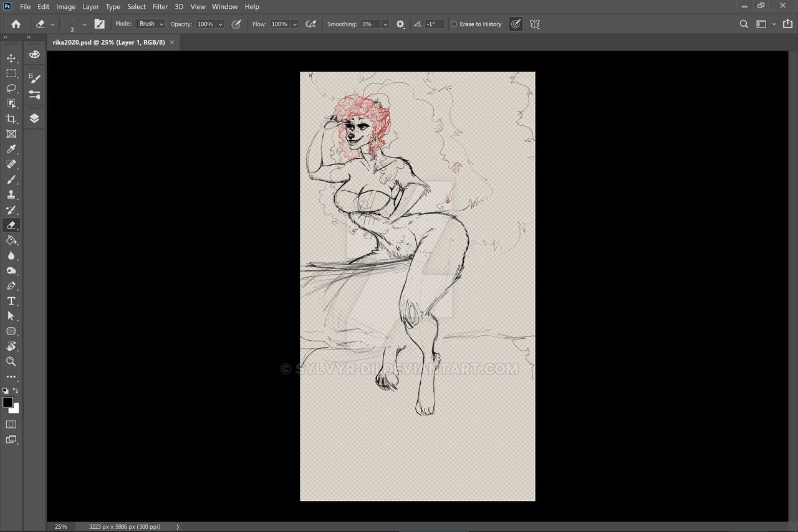Viewport: 798px width, 532px height.
Task: Toggle pressure for size button
Action: click(516, 24)
